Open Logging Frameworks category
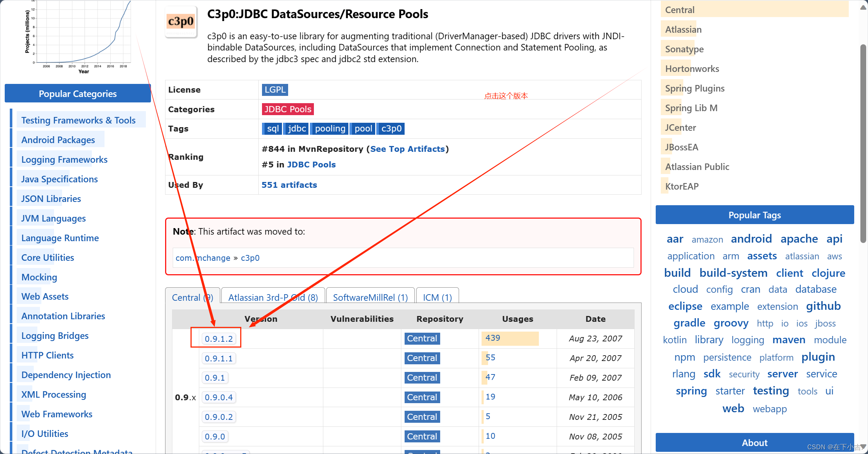This screenshot has width=868, height=454. 64,159
